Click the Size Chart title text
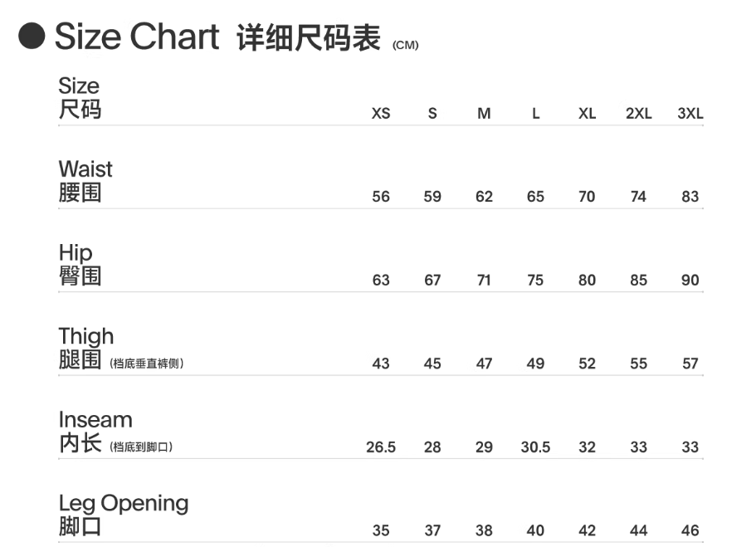Viewport: 756px width, 547px height. [137, 37]
